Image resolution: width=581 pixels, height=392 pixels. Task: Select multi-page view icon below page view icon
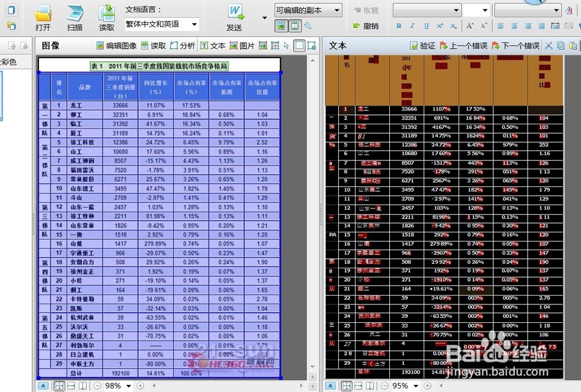11,26
